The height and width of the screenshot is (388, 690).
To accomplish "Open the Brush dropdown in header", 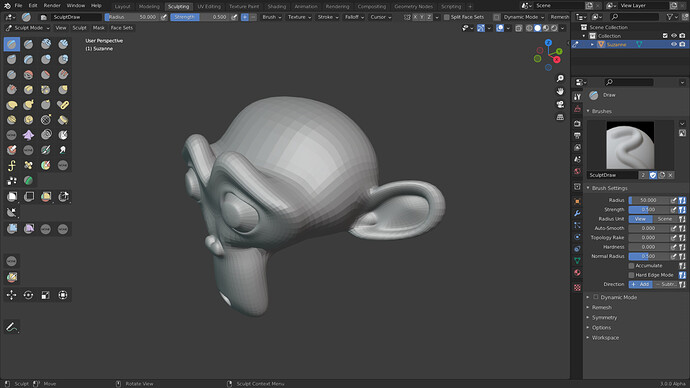I will click(x=272, y=17).
